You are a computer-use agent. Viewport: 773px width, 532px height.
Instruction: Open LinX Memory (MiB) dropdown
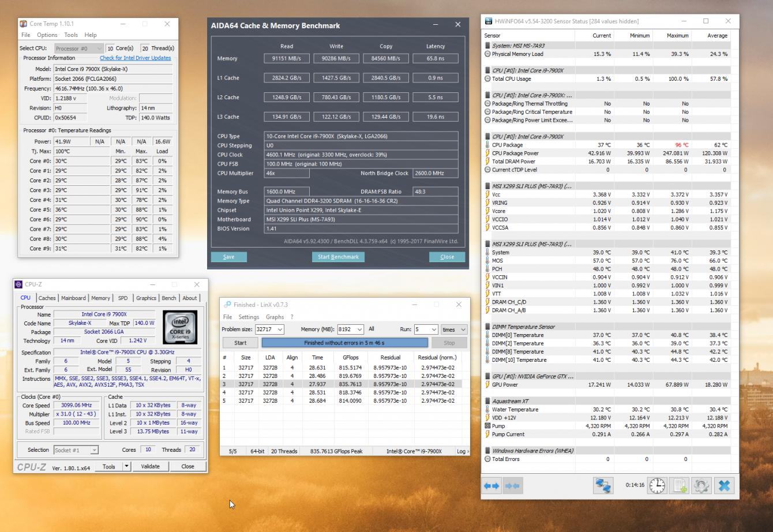click(x=351, y=329)
